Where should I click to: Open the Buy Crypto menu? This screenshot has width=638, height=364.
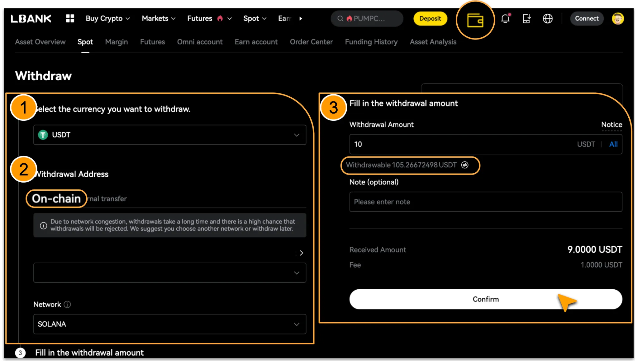pos(107,19)
